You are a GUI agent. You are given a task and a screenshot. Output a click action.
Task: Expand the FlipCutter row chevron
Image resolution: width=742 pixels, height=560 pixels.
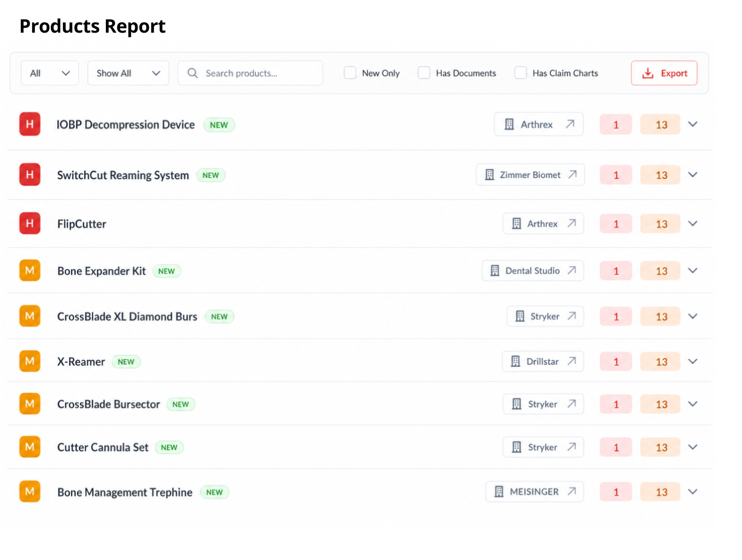coord(693,223)
